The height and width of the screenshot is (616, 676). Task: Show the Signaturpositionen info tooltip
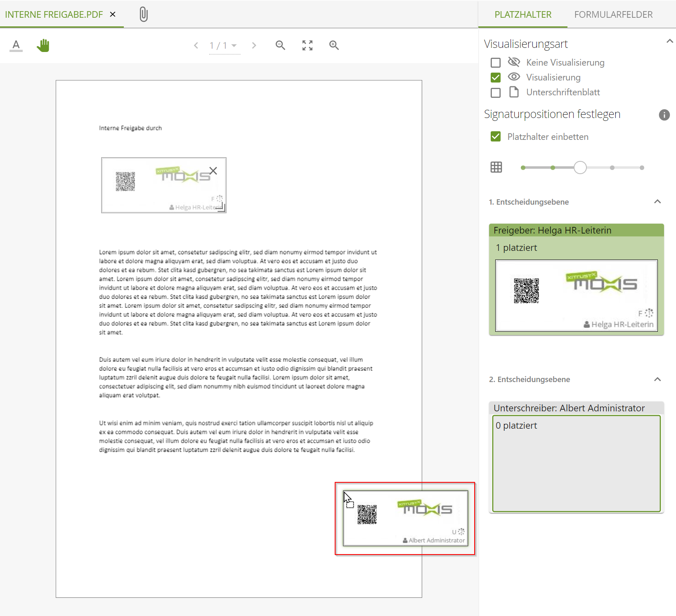pos(664,115)
